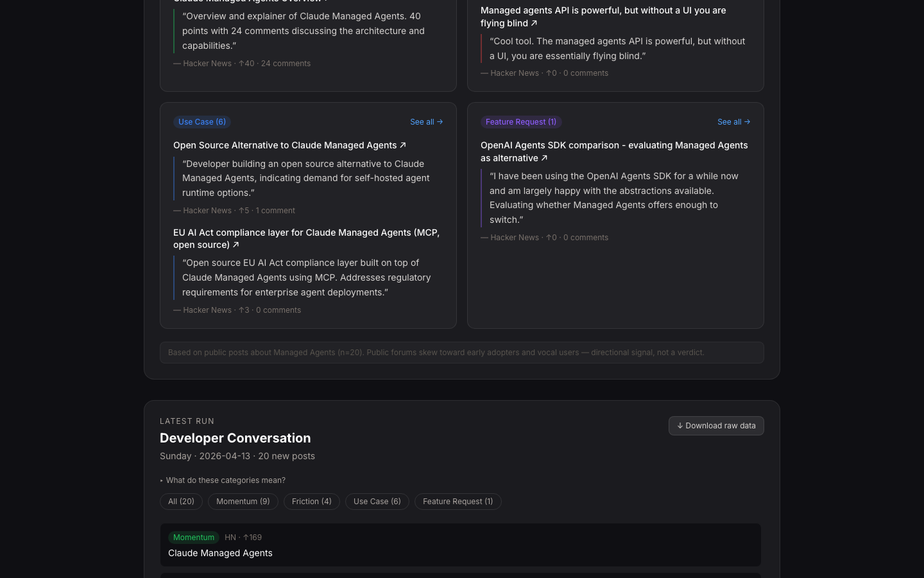Open 'Open Source Alternative to Claude Managed Agents' post
Viewport: 924px width, 578px height.
289,145
